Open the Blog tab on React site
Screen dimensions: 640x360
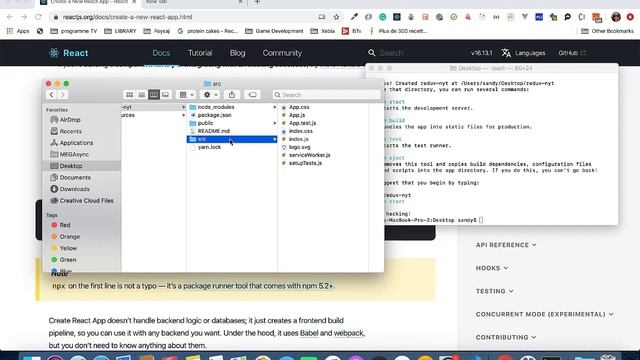tap(237, 53)
